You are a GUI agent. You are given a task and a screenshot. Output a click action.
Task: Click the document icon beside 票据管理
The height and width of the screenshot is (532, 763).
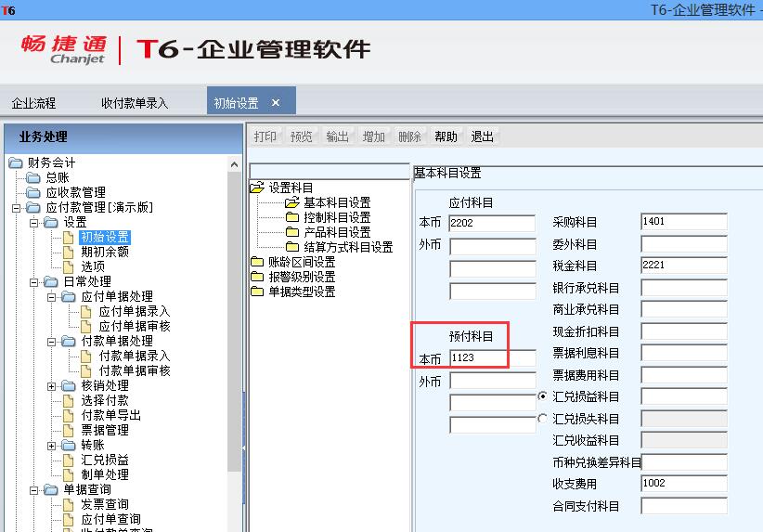(69, 431)
